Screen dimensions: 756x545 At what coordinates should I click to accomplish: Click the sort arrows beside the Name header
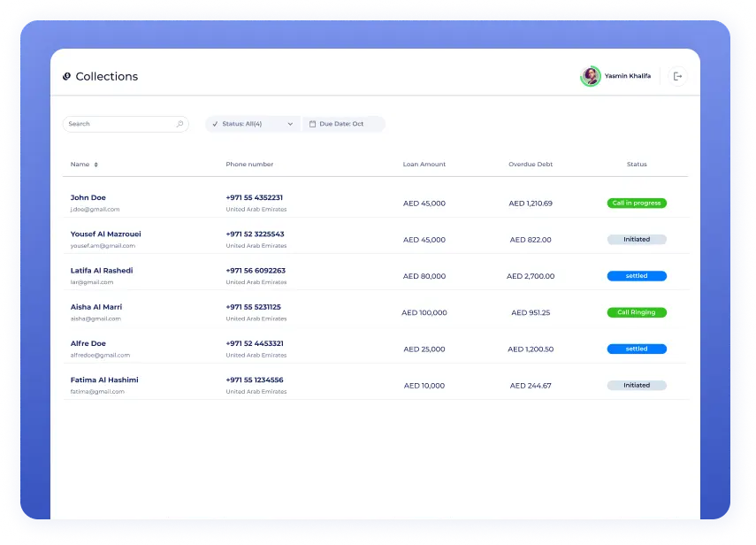[96, 164]
